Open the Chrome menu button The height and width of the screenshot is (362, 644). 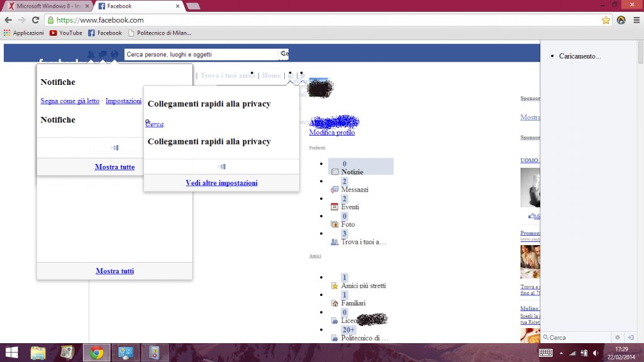tap(636, 20)
